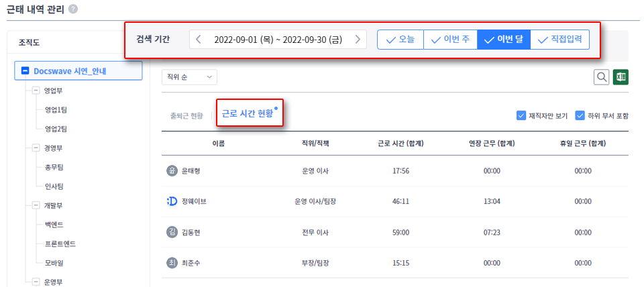Go to next period with right arrow
Screen dimensions: 644x287
click(x=358, y=40)
